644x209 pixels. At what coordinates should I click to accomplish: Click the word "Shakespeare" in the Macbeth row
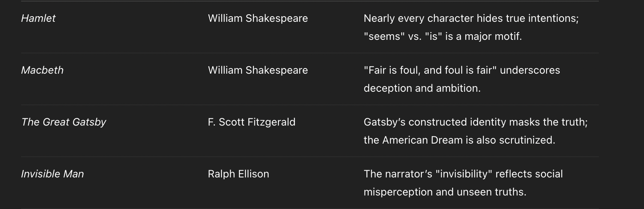pos(276,70)
